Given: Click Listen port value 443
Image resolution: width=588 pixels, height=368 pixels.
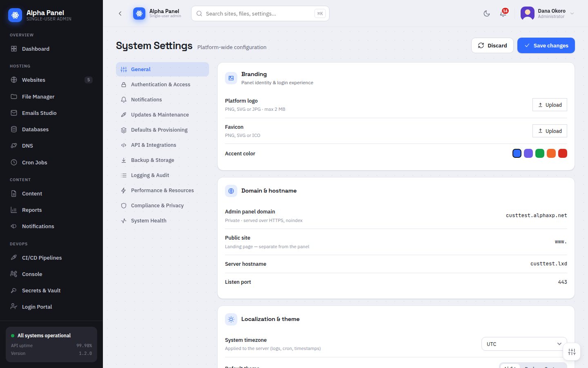Looking at the screenshot, I should 562,282.
